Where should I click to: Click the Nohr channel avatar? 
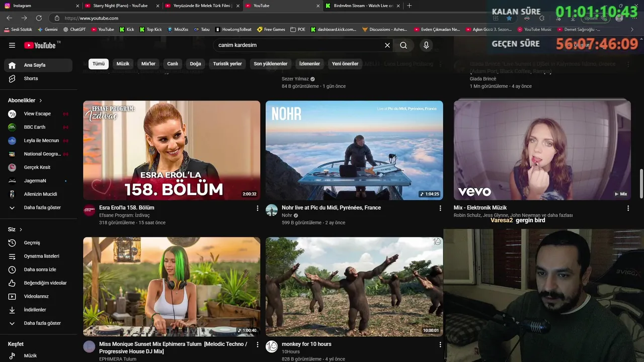pos(272,210)
